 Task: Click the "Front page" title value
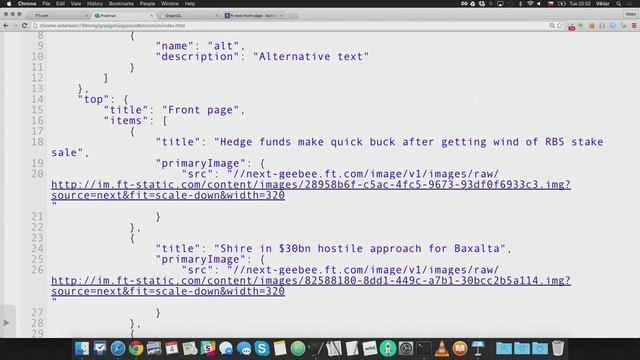click(x=200, y=110)
